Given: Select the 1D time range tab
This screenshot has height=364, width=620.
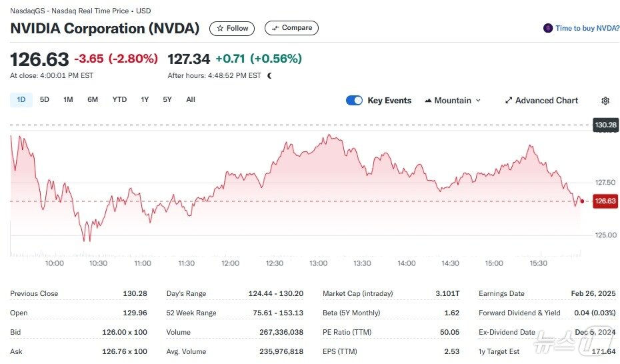Looking at the screenshot, I should pyautogui.click(x=21, y=100).
